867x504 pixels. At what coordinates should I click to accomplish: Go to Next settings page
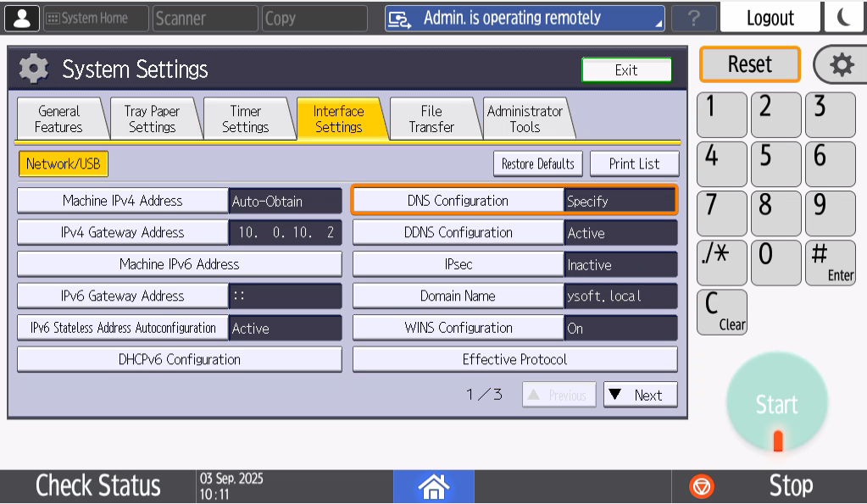640,395
